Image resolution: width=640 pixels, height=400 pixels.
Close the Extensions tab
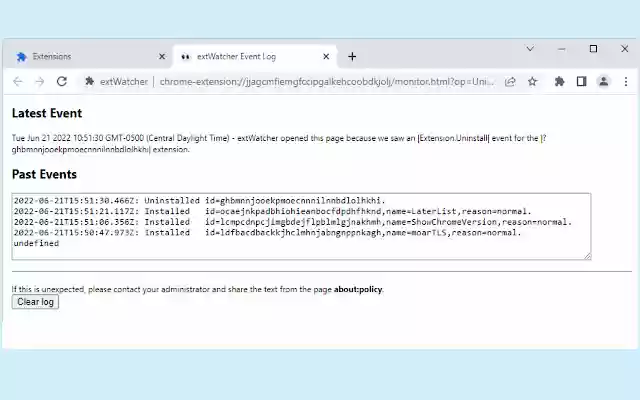(x=162, y=56)
